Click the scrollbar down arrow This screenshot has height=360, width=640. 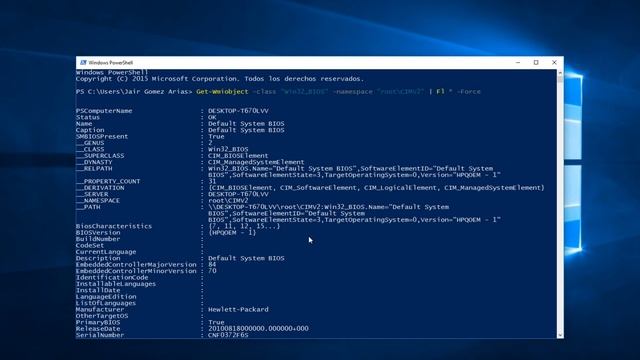tap(560, 335)
